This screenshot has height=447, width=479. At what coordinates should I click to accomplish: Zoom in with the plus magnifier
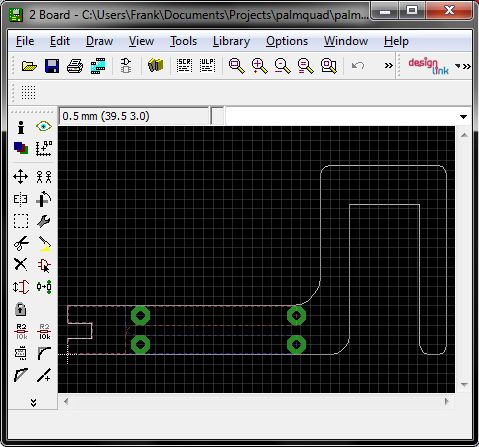[x=260, y=66]
